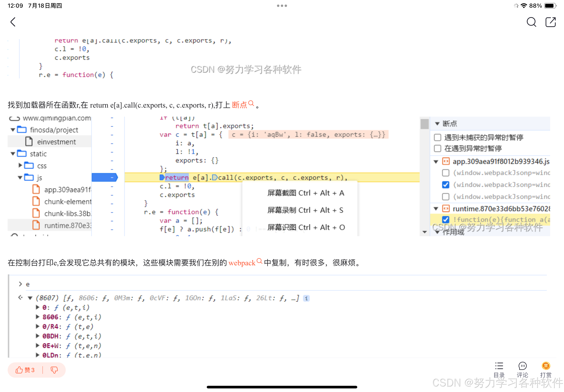Toggle 在遇到异常时暂停 checkbox

pos(437,148)
